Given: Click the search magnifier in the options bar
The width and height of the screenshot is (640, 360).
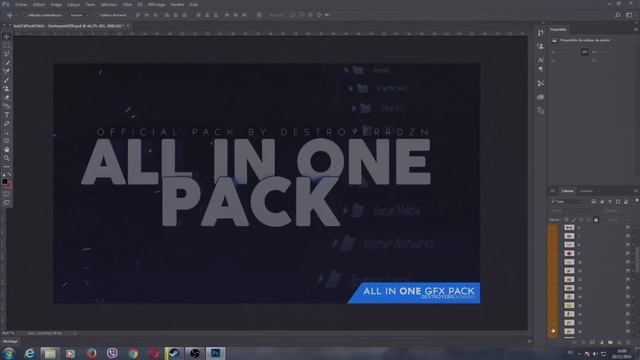Looking at the screenshot, I should (x=618, y=15).
